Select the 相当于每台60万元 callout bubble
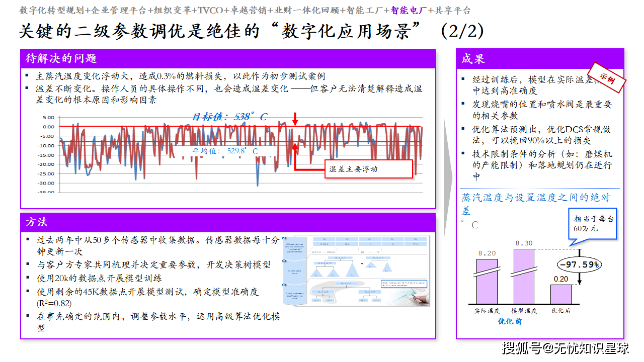 [x=594, y=224]
